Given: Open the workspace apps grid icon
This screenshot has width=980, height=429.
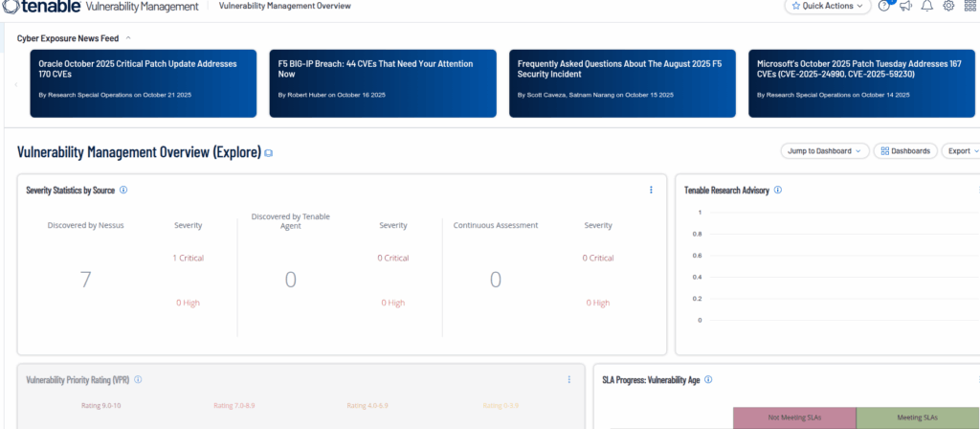Looking at the screenshot, I should pos(970,6).
